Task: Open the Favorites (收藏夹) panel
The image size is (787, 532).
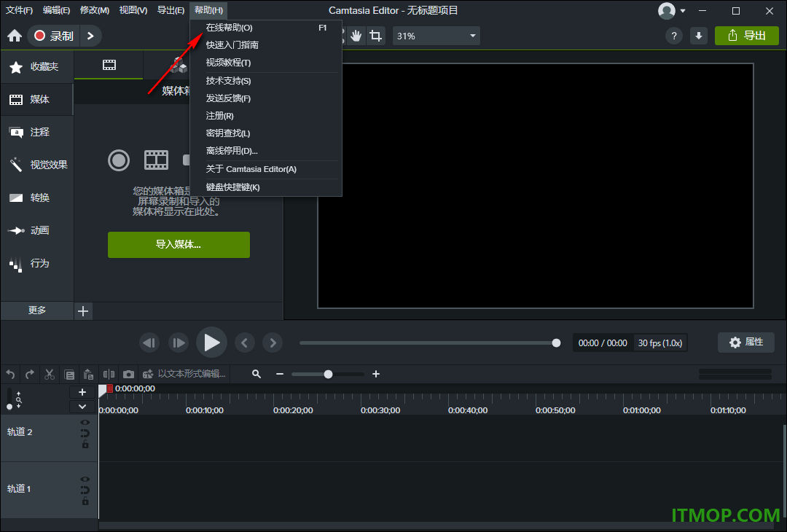Action: 37,67
